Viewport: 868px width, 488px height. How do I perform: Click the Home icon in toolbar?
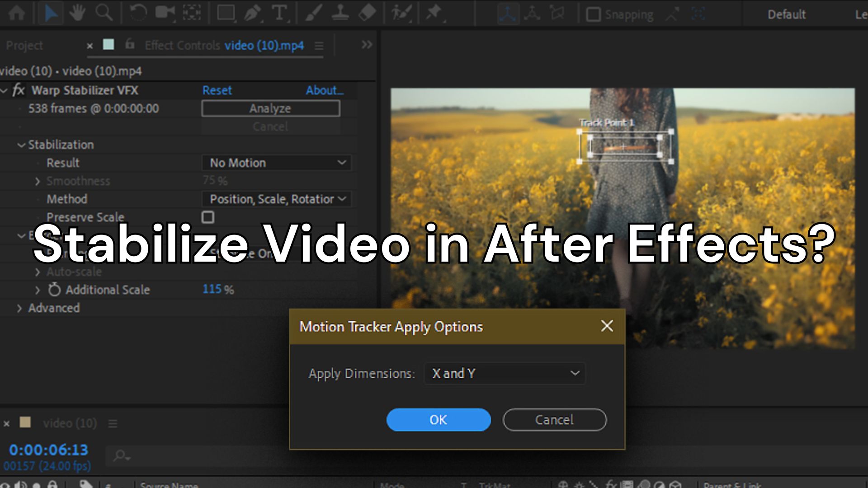(x=17, y=13)
